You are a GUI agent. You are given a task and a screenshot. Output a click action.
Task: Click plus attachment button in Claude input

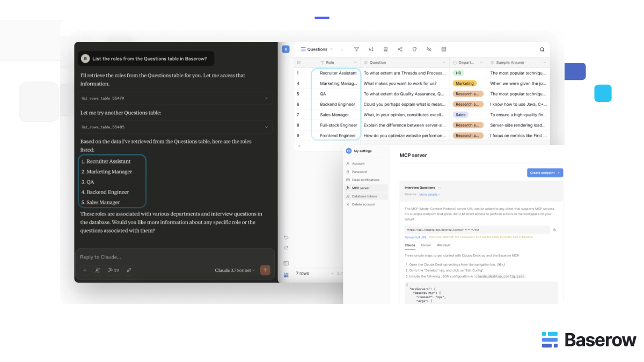coord(84,270)
